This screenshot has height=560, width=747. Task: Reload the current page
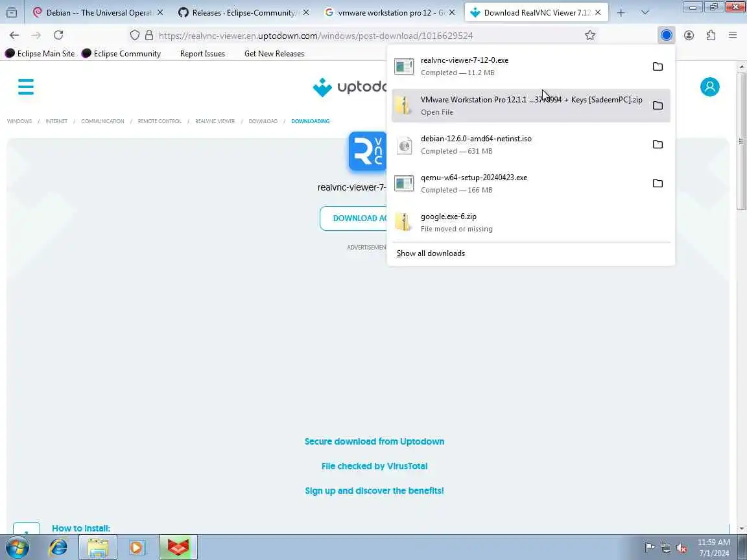coord(58,35)
